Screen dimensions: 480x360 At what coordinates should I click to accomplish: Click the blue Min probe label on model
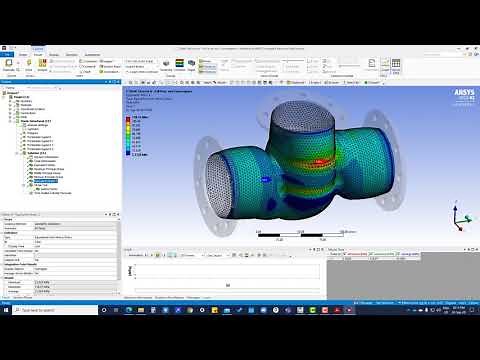point(265,180)
